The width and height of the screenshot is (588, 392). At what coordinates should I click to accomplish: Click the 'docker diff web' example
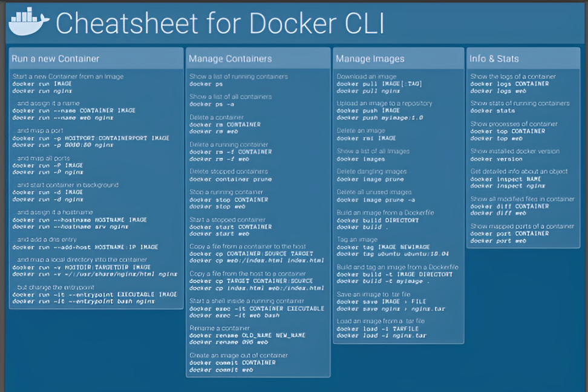(x=498, y=213)
